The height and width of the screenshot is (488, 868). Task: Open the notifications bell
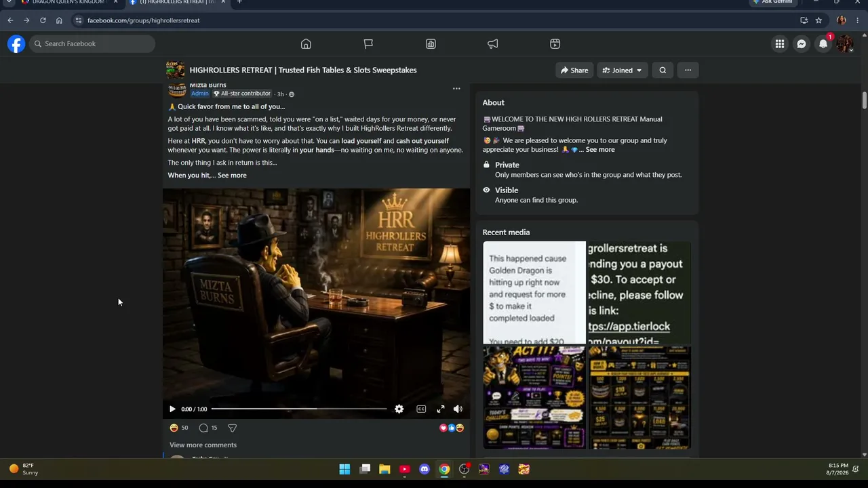[x=823, y=44]
